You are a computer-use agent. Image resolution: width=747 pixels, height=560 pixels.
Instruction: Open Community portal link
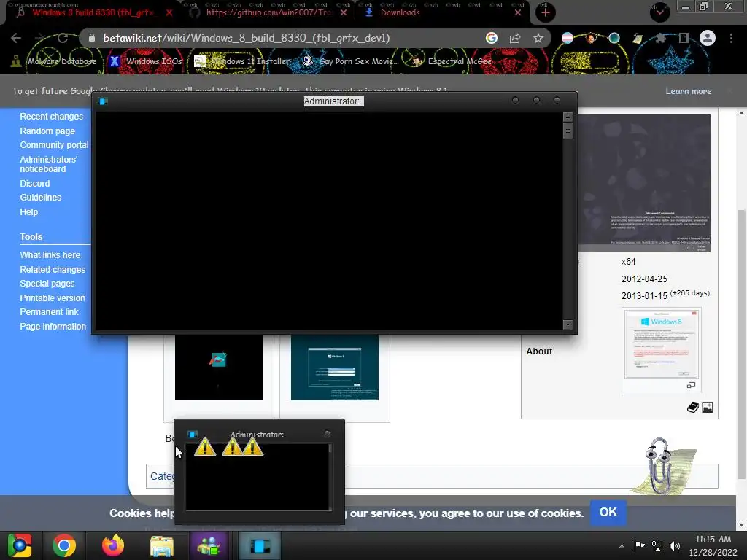(x=54, y=145)
